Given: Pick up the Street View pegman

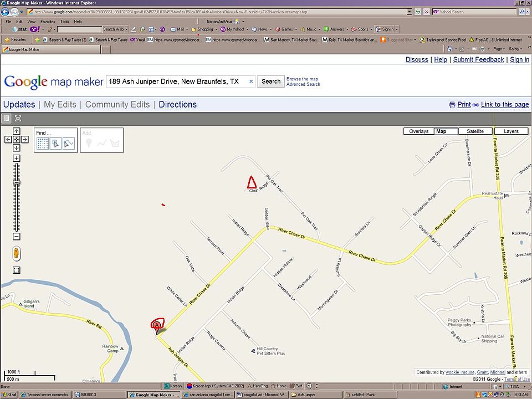Looking at the screenshot, I should 16,253.
